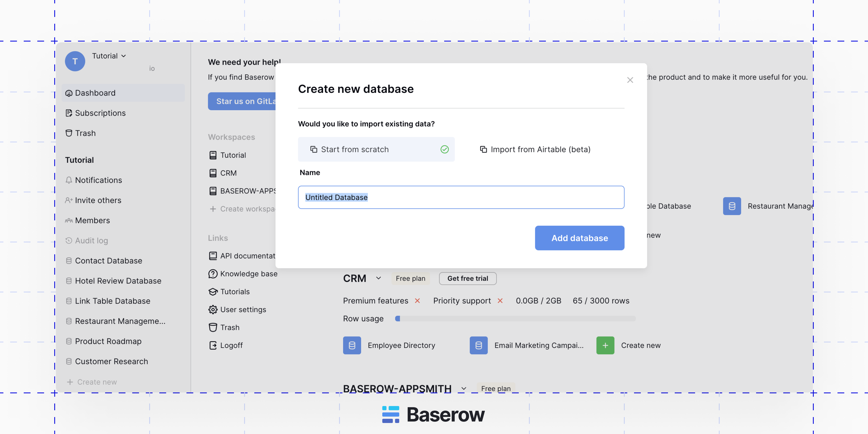Select the Notifications bell icon
The width and height of the screenshot is (868, 434).
(x=69, y=180)
